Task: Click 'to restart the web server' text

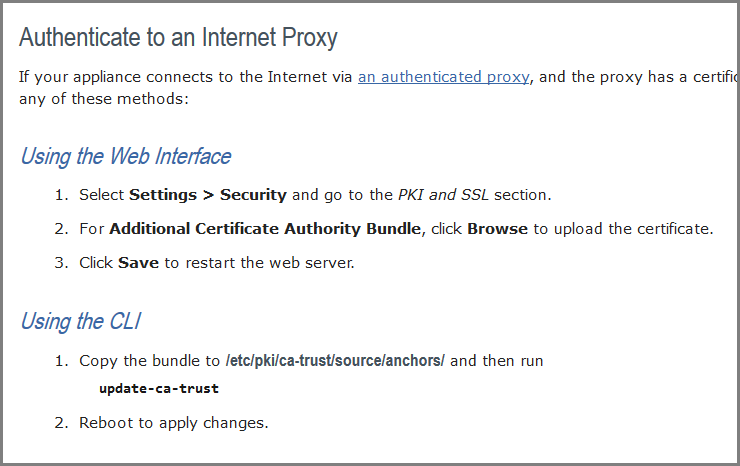Action: coord(258,263)
